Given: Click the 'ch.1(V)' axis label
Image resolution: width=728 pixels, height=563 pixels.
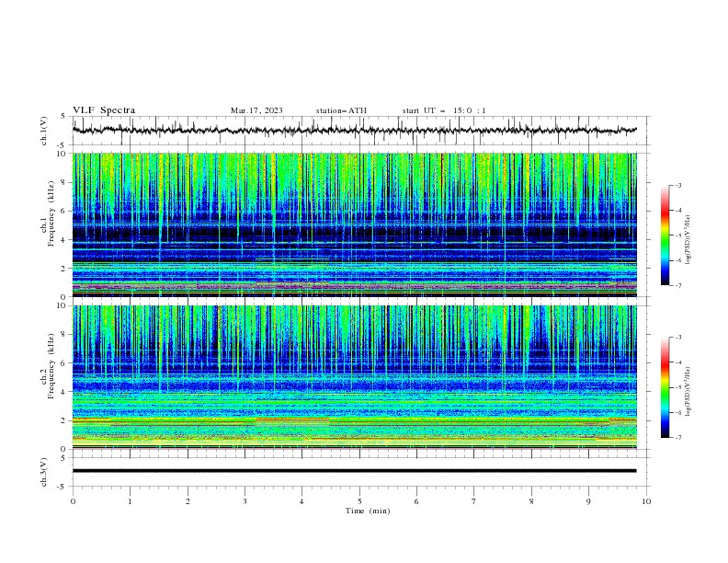Looking at the screenshot, I should point(44,131).
